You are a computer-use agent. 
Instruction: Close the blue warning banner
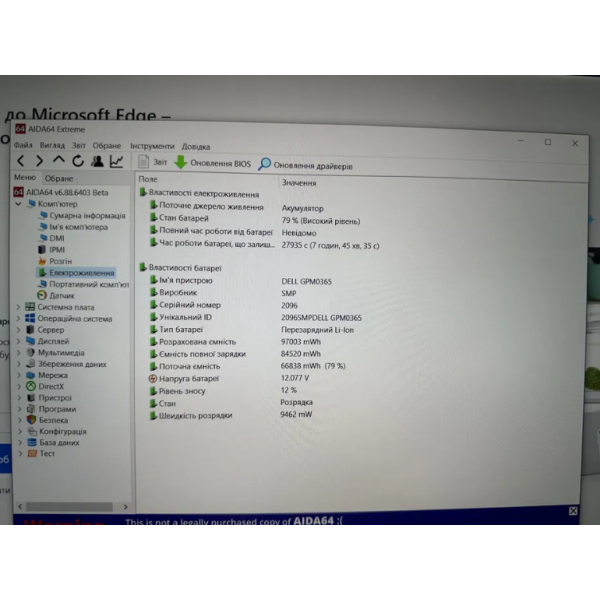coord(573,511)
